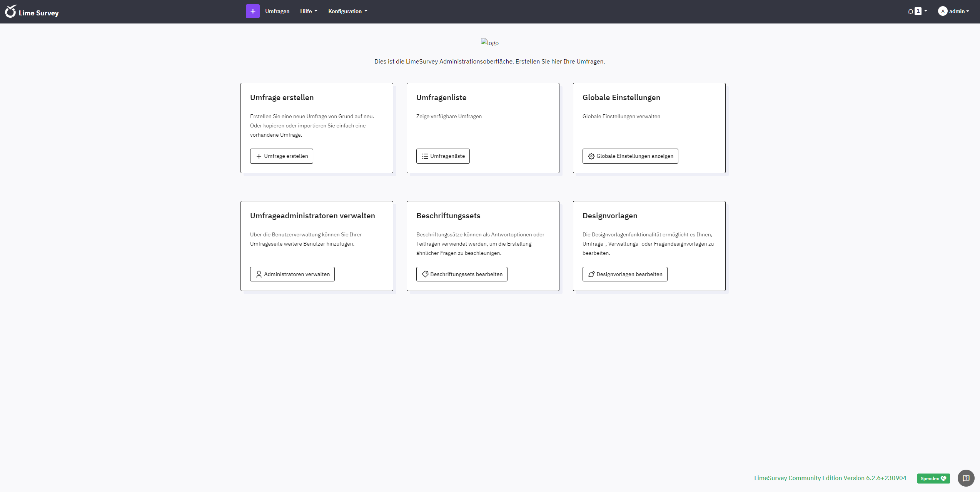Click the global settings gear icon
The height and width of the screenshot is (492, 980).
591,156
